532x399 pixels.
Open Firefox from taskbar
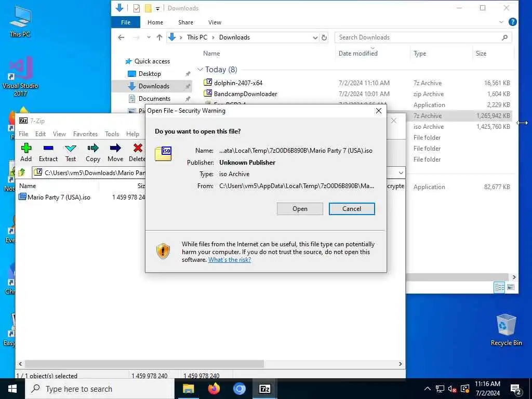pos(214,389)
